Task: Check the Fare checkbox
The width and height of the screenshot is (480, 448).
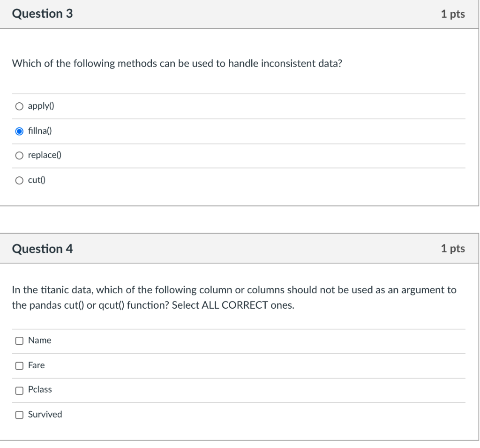Action: point(19,365)
